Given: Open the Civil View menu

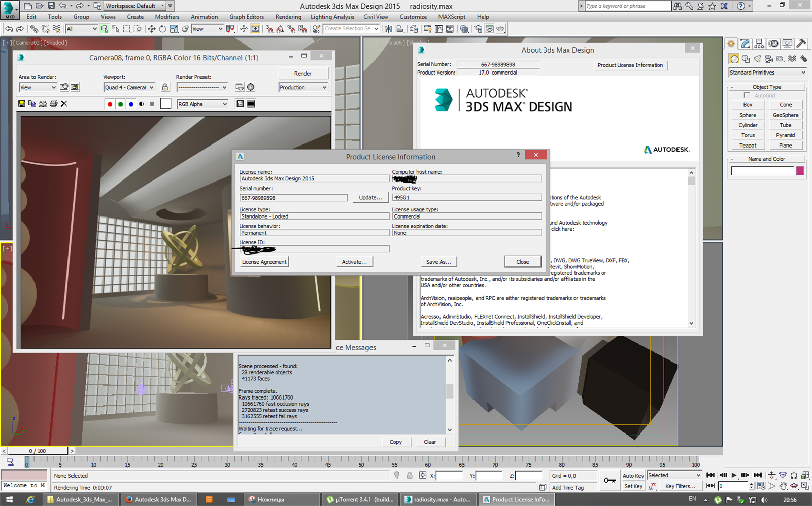Looking at the screenshot, I should pyautogui.click(x=376, y=17).
